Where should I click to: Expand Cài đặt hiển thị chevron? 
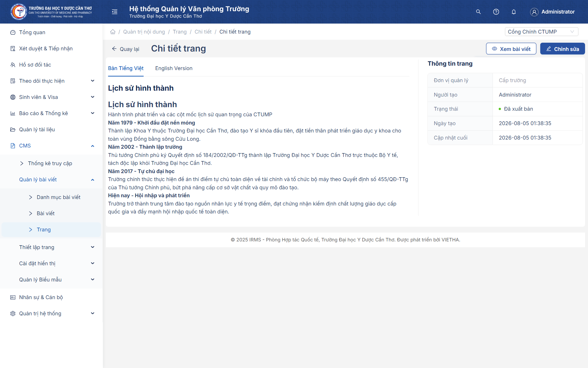point(93,263)
